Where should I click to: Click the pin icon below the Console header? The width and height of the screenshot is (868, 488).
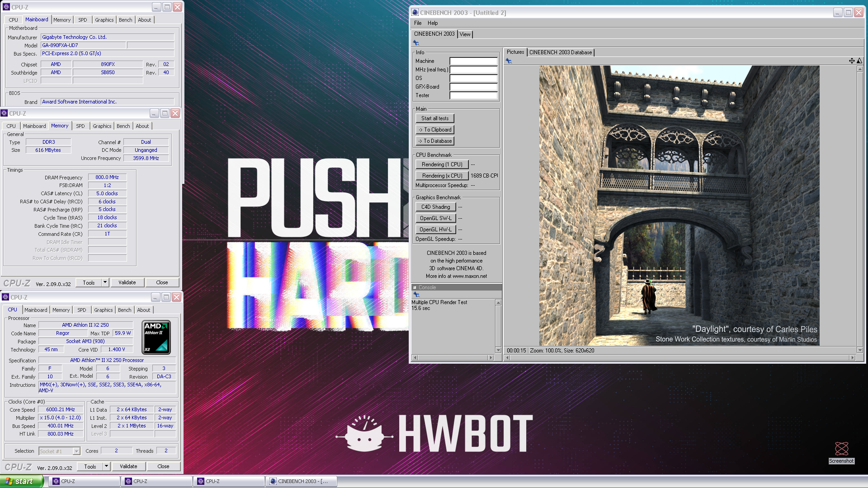(x=416, y=295)
